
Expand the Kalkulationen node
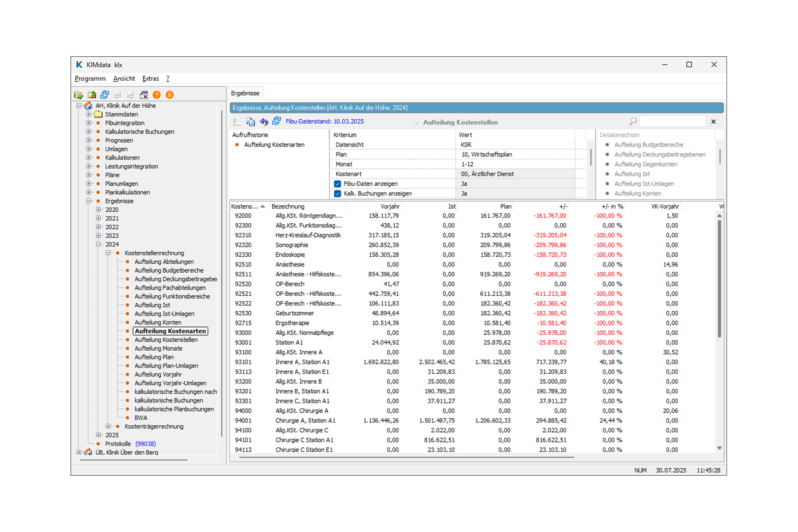pyautogui.click(x=89, y=157)
